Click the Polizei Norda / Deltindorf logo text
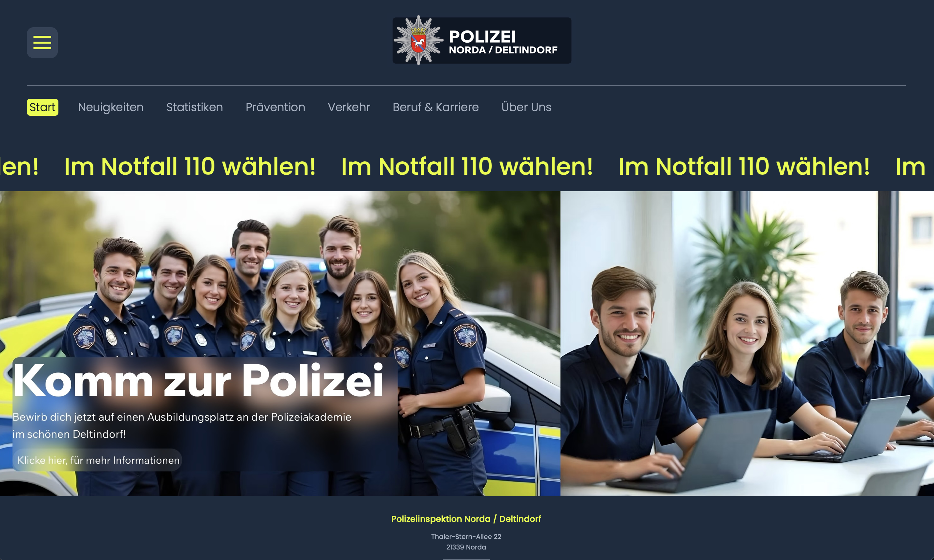Image resolution: width=934 pixels, height=560 pixels. point(503,42)
